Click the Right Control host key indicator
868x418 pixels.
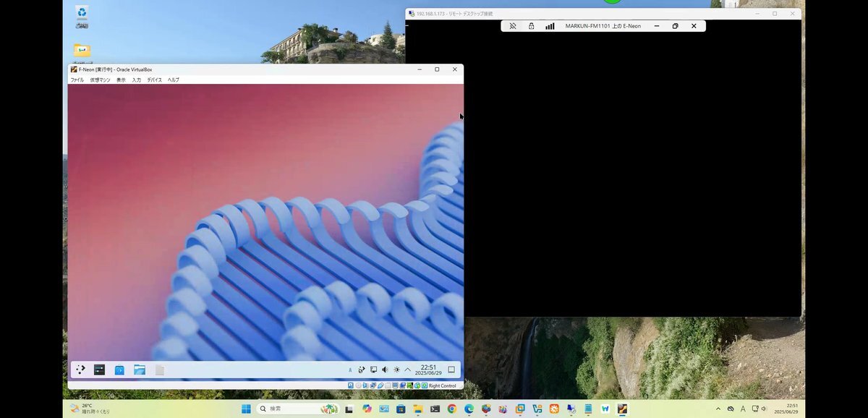point(442,385)
